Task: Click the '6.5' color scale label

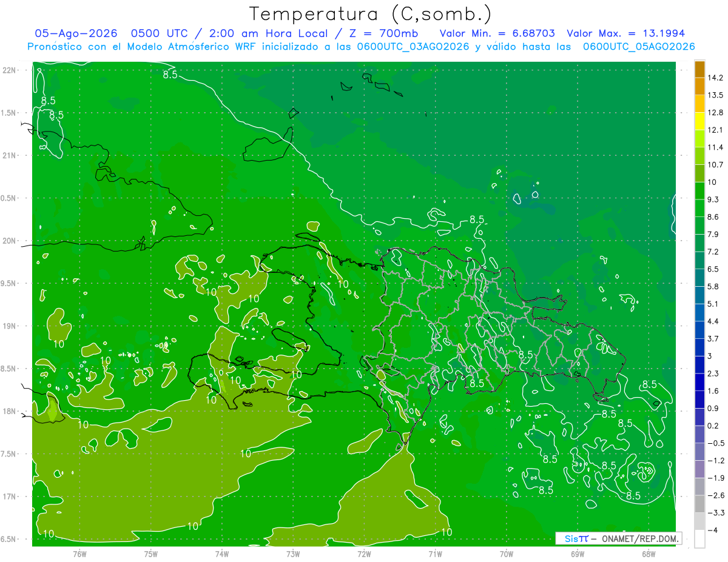Action: coord(713,269)
